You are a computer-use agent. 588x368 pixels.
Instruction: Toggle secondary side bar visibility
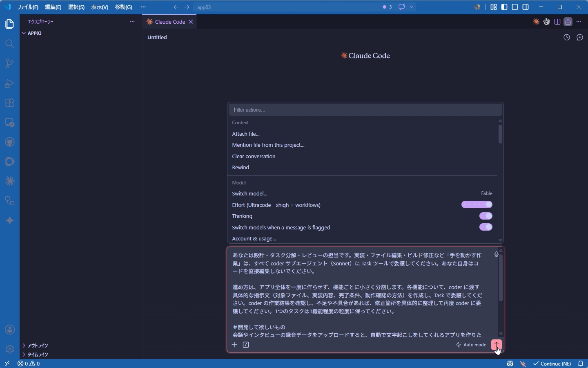(526, 7)
